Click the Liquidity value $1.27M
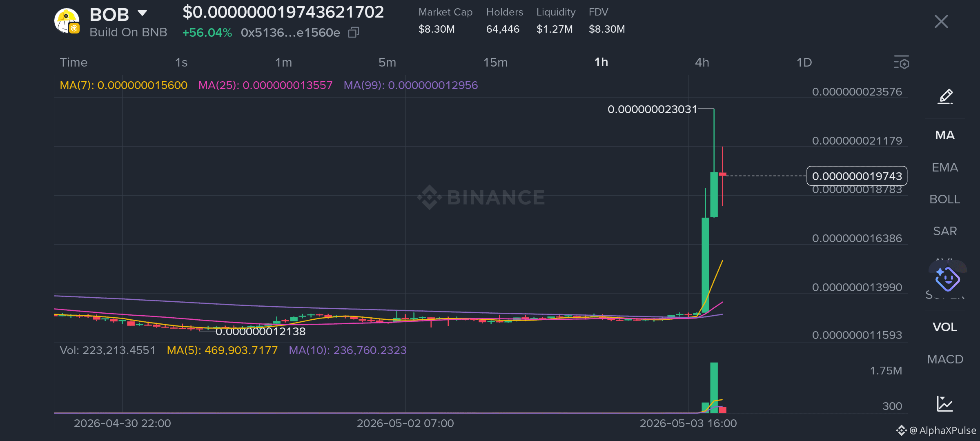980x441 pixels. point(555,29)
